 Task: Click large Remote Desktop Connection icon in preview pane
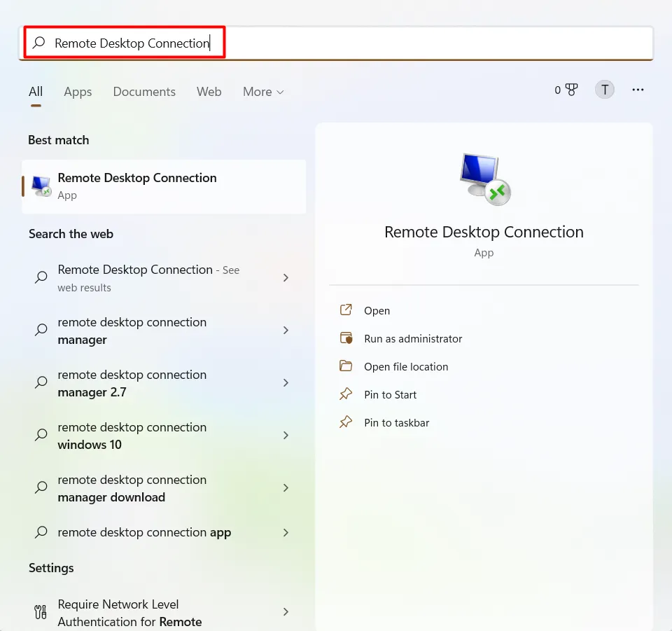point(485,179)
